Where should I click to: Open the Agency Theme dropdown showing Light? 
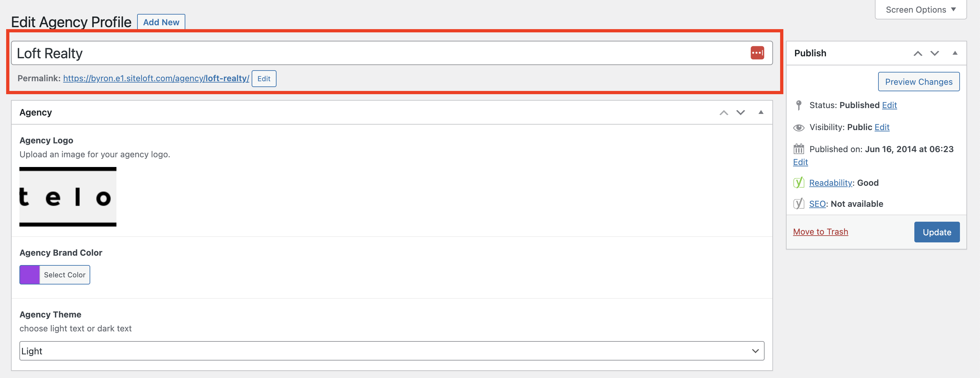click(x=392, y=350)
